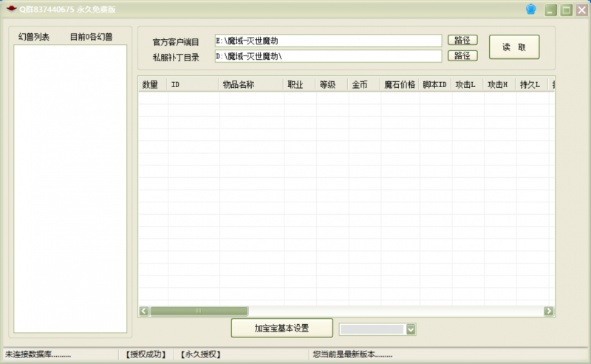The image size is (591, 364).
Task: Click the 私服补丁目录 label
Action: [x=176, y=58]
